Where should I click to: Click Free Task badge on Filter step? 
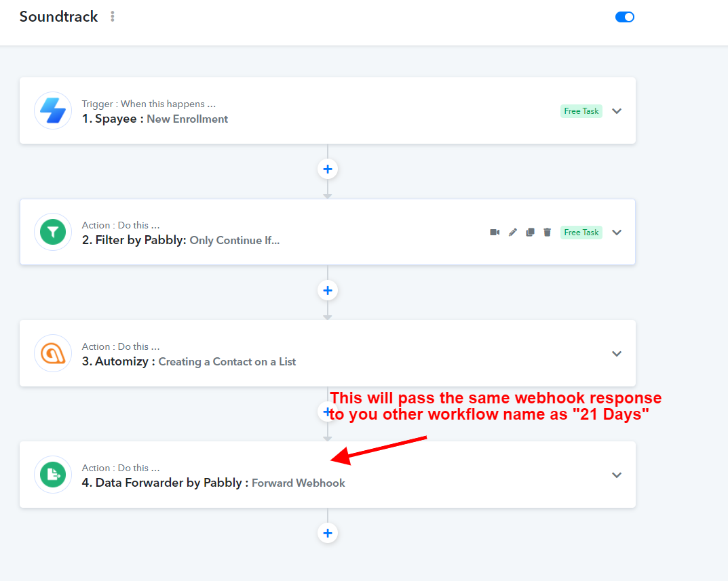[x=581, y=233]
